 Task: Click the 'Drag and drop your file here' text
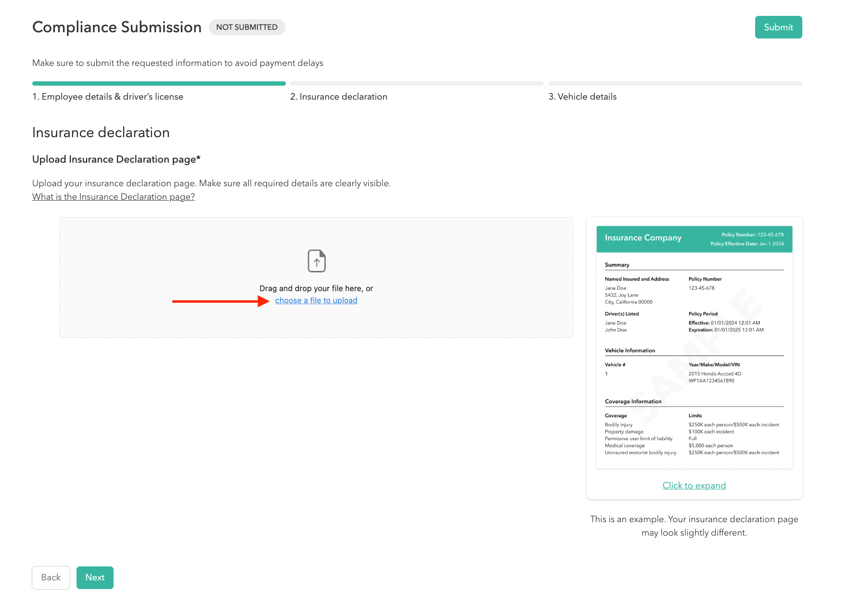tap(316, 288)
